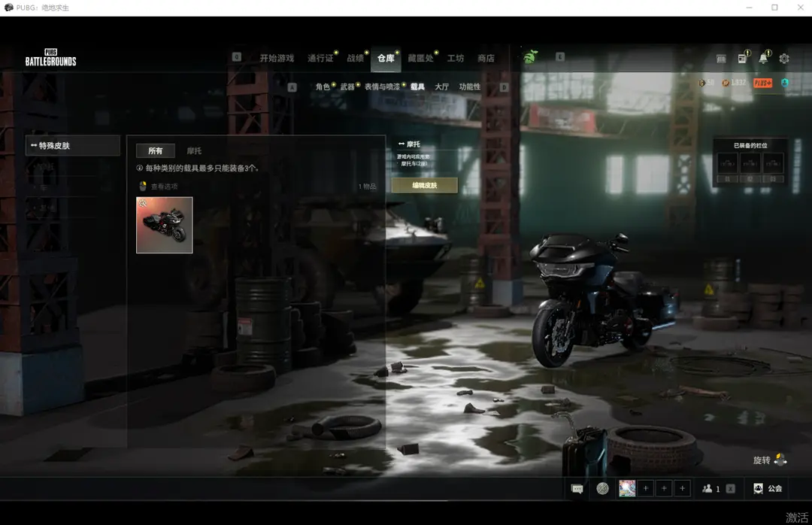Open the 开始游戏 menu
This screenshot has height=525, width=812.
coord(277,58)
